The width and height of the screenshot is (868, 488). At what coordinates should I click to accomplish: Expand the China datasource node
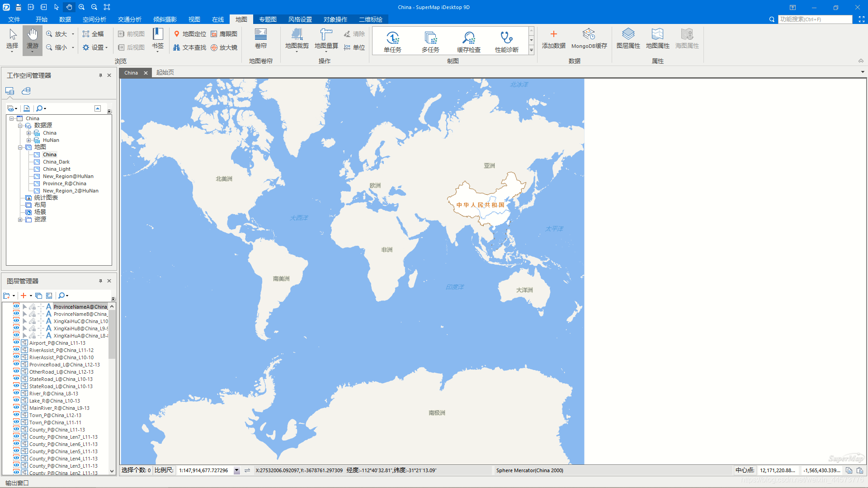pyautogui.click(x=29, y=133)
